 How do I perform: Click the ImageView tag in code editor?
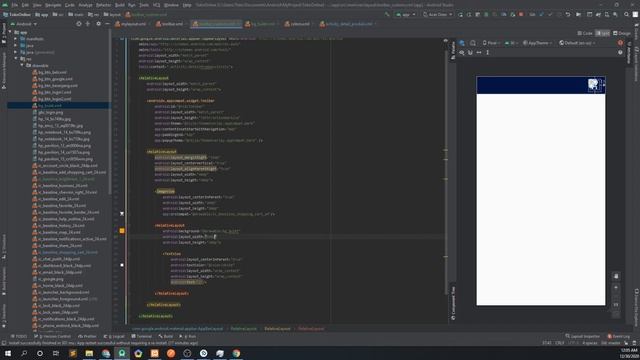(x=165, y=191)
